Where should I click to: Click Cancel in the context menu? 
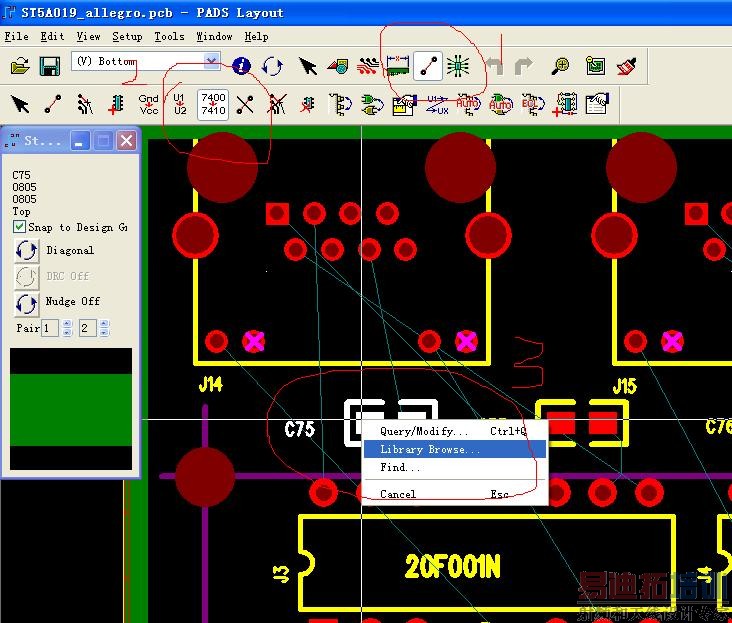click(x=398, y=494)
